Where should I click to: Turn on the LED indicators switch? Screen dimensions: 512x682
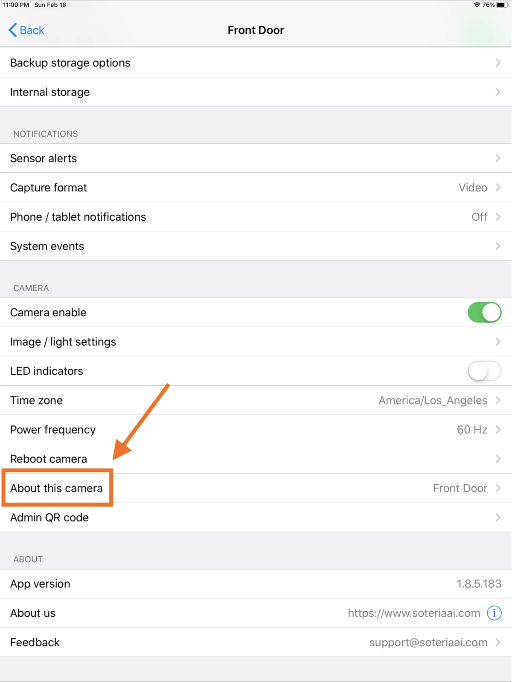484,371
